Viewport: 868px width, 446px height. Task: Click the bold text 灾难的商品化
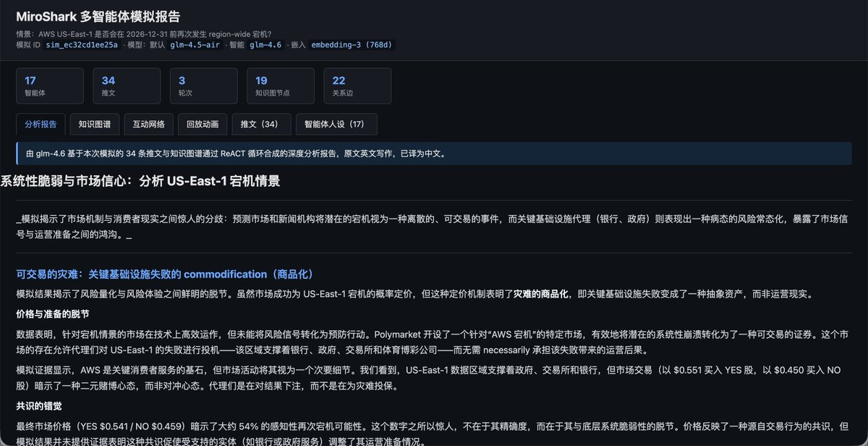pos(540,294)
